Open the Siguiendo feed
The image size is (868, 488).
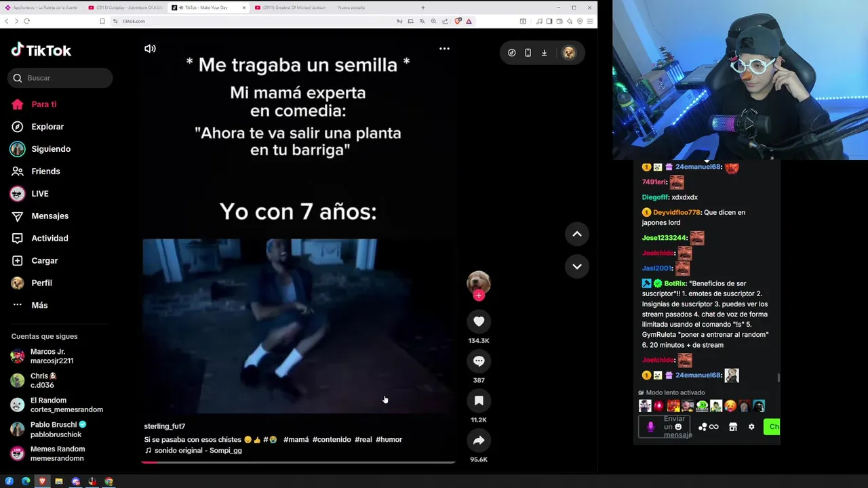pos(41,149)
